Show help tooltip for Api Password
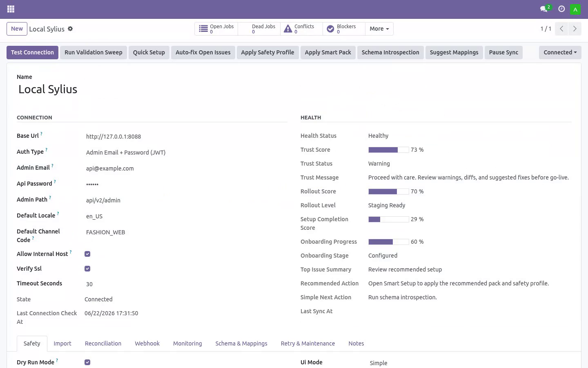588x368 pixels. pyautogui.click(x=55, y=182)
